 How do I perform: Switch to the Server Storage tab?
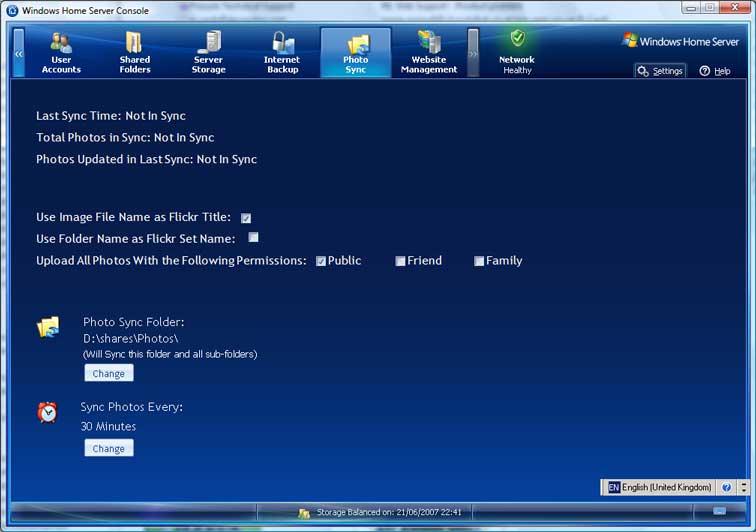[208, 53]
